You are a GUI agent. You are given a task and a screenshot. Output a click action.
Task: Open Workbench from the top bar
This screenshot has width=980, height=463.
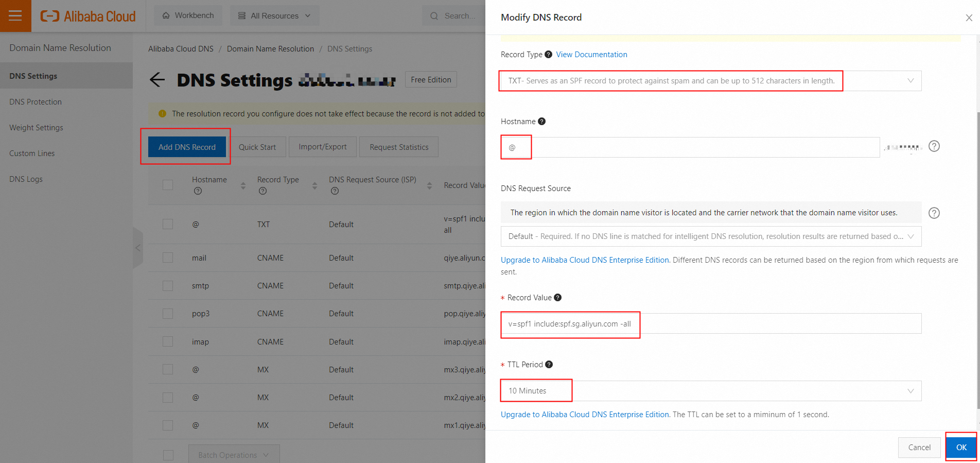188,15
